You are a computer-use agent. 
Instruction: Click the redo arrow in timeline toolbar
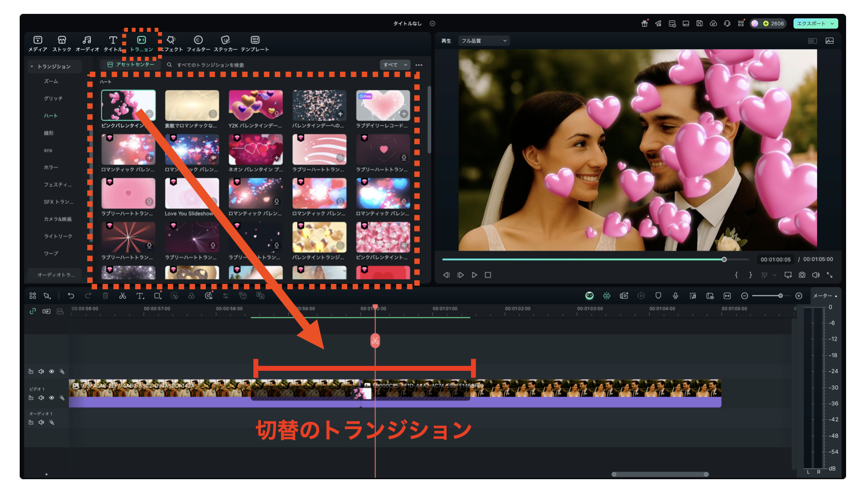point(88,296)
